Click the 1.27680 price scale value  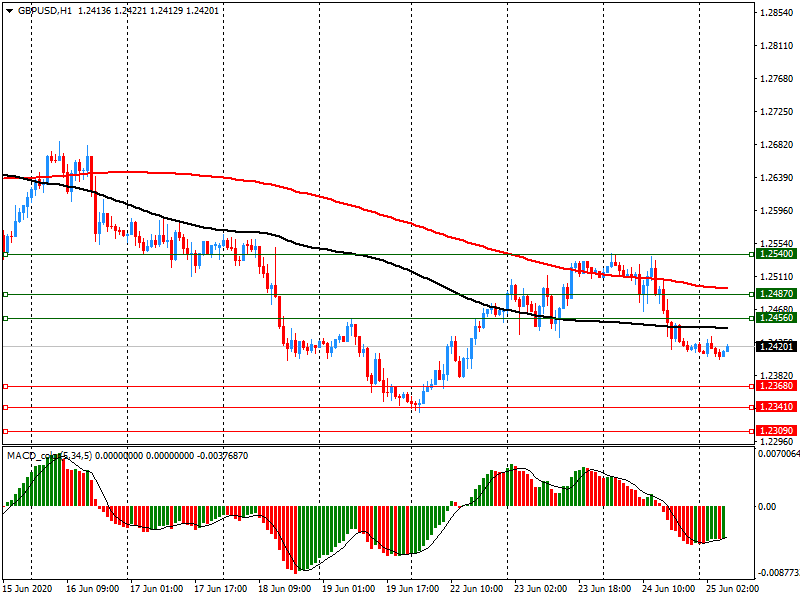coord(777,79)
